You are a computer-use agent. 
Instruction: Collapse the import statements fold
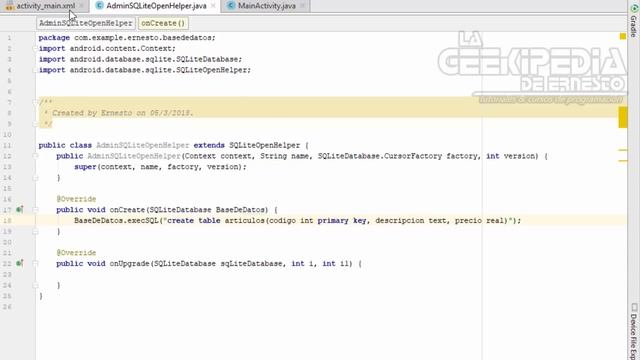(36, 49)
